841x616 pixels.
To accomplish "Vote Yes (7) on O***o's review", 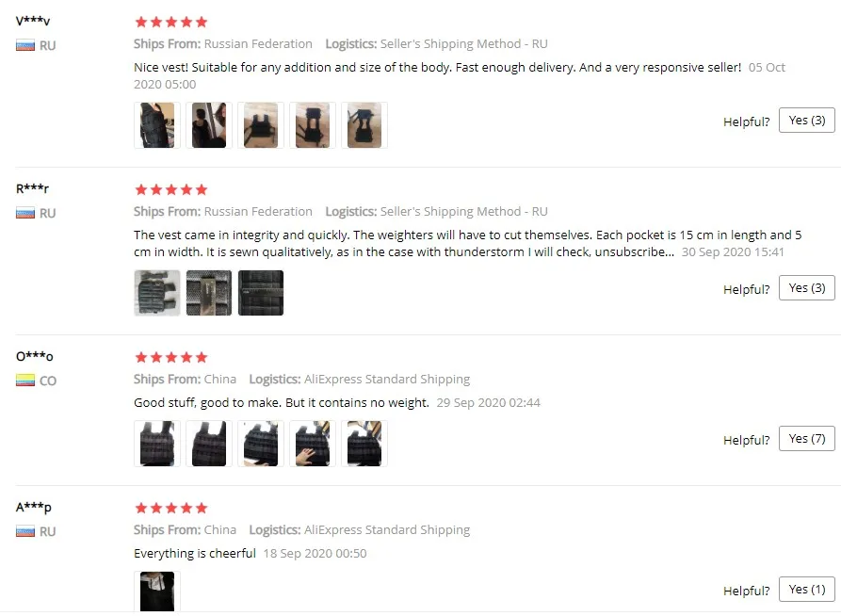I will click(x=807, y=439).
